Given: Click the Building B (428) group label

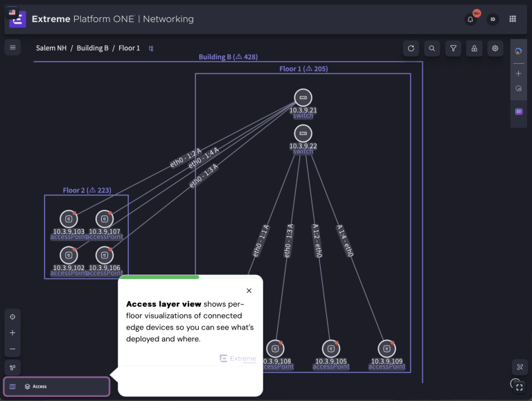Looking at the screenshot, I should pyautogui.click(x=228, y=57).
